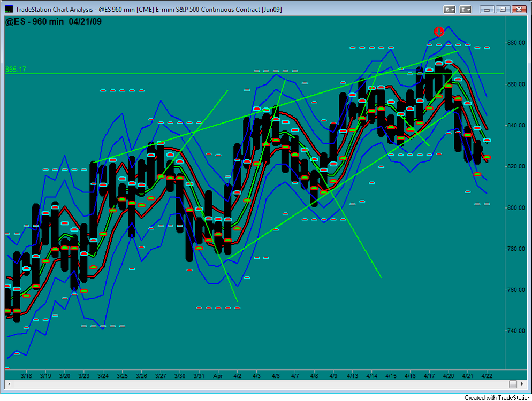The width and height of the screenshot is (532, 401).
Task: Click the Apr date on time axis
Action: tap(218, 376)
